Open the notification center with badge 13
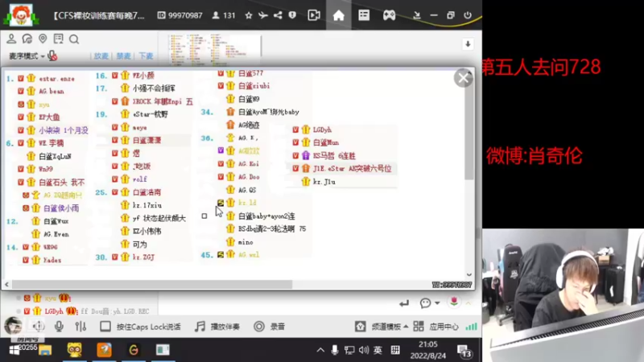The image size is (644, 362). (464, 351)
